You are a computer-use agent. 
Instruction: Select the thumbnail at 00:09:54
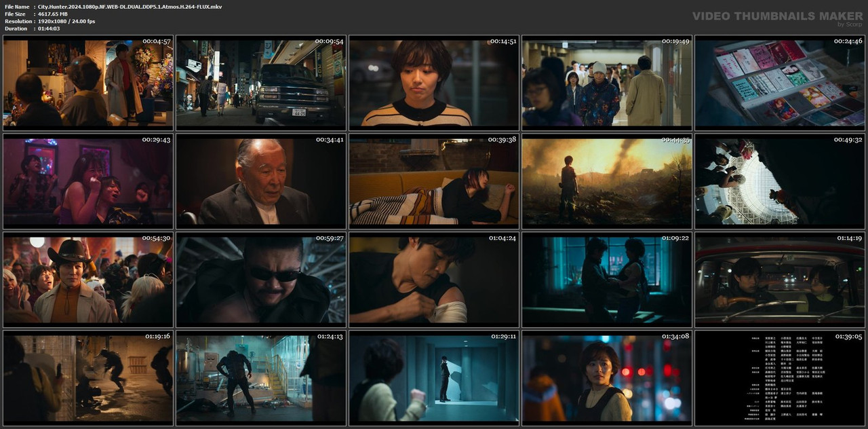261,81
